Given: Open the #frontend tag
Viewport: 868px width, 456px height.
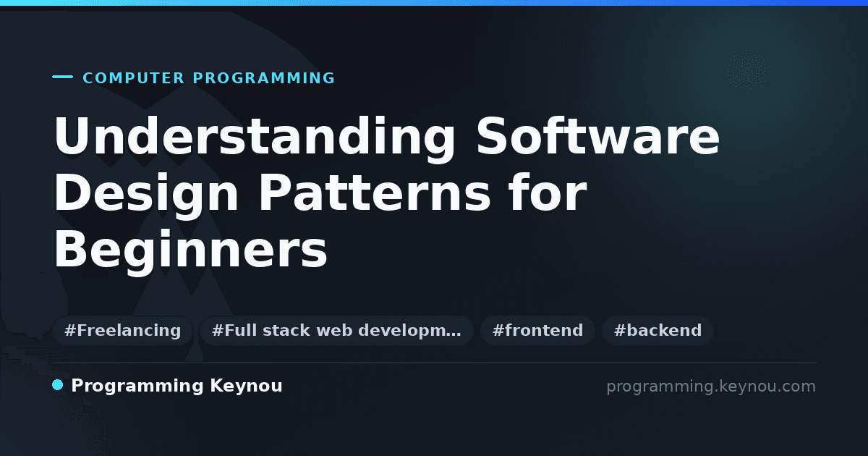Looking at the screenshot, I should (537, 331).
